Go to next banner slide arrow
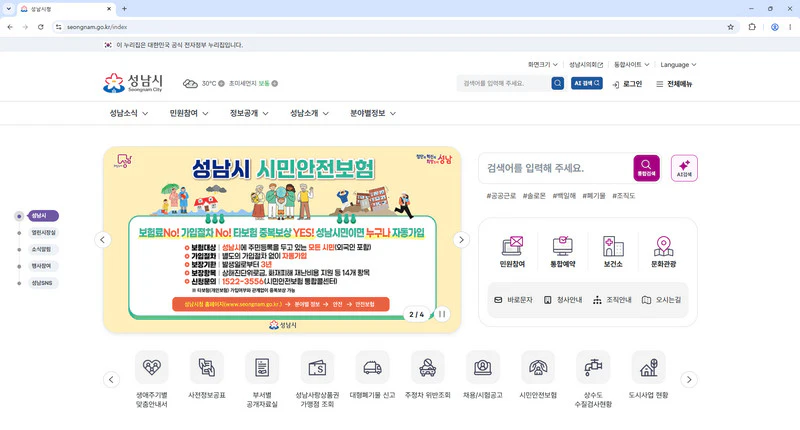 tap(461, 240)
